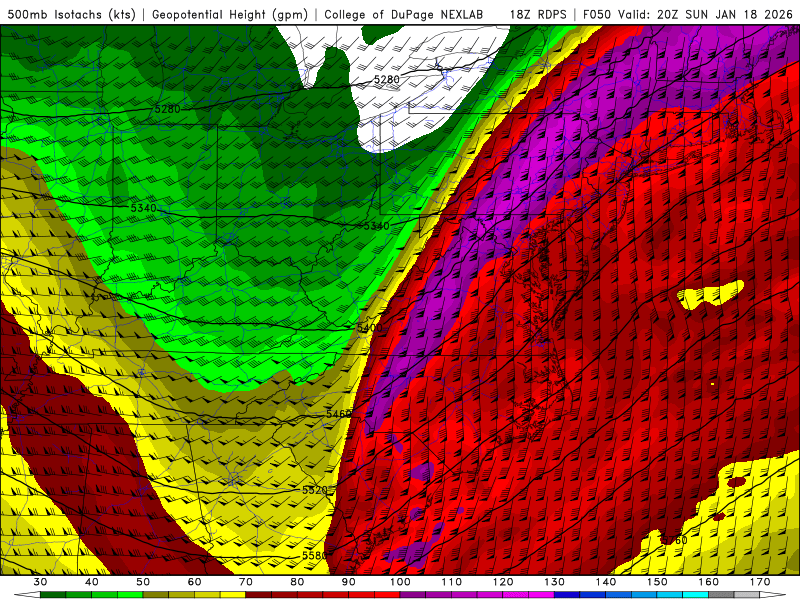Click the 5460 height contour label
The image size is (800, 600).
click(x=339, y=414)
